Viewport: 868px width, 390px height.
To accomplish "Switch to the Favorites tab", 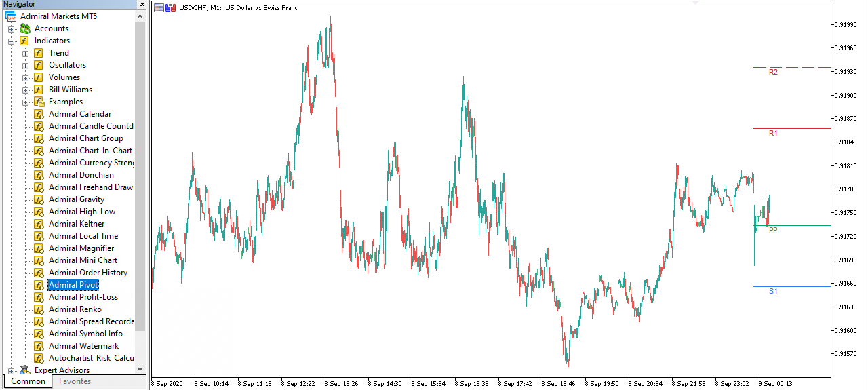I will (x=75, y=381).
